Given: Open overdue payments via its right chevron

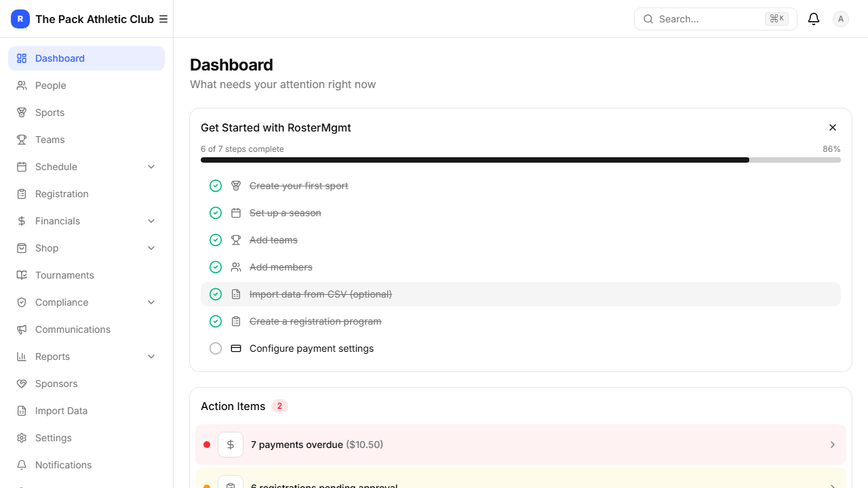Looking at the screenshot, I should (x=833, y=445).
